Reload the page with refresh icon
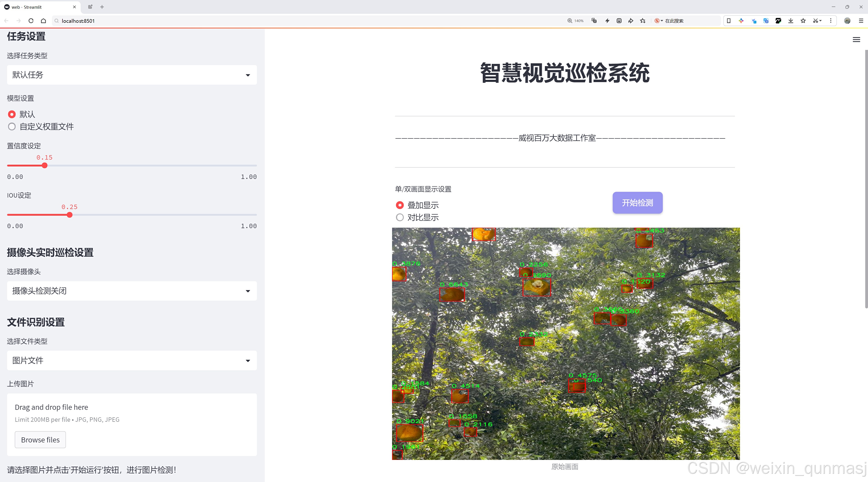 tap(31, 21)
